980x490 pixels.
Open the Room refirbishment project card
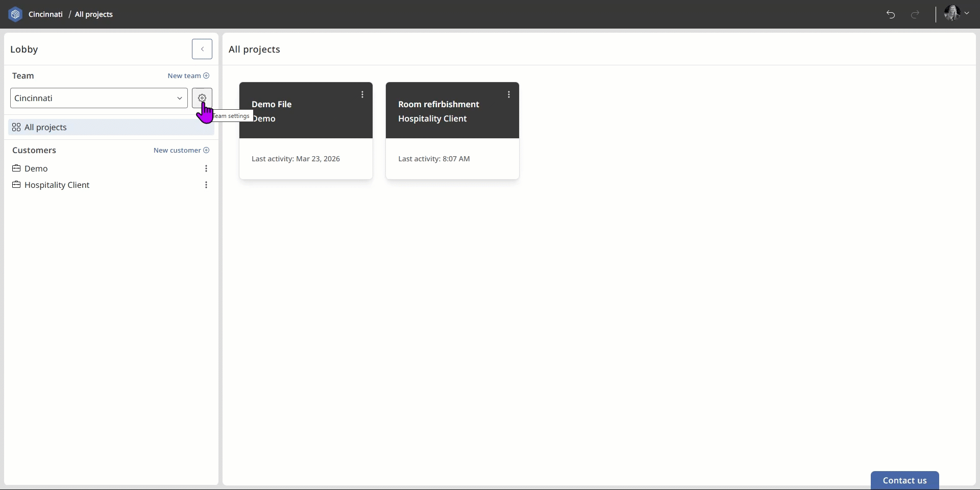tap(452, 131)
